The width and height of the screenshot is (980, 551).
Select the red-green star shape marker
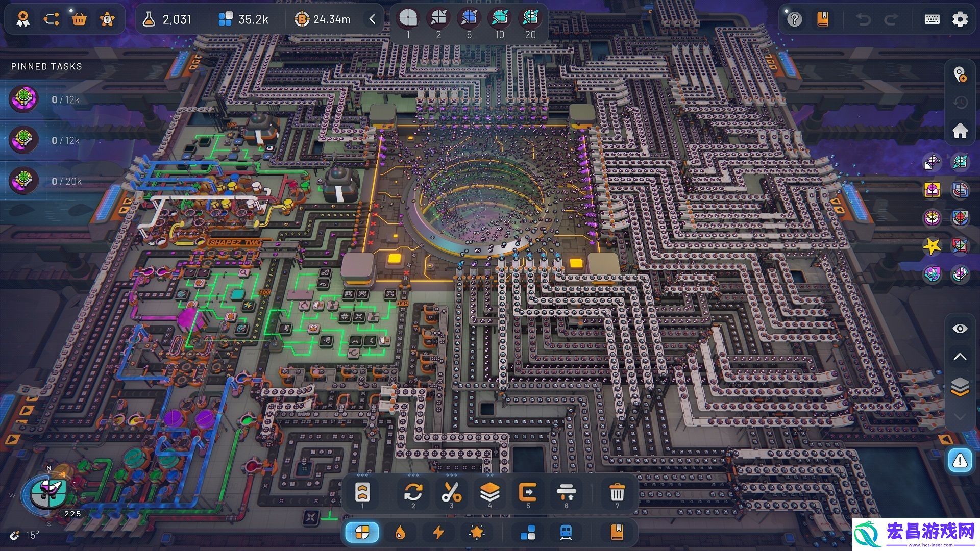click(x=960, y=218)
